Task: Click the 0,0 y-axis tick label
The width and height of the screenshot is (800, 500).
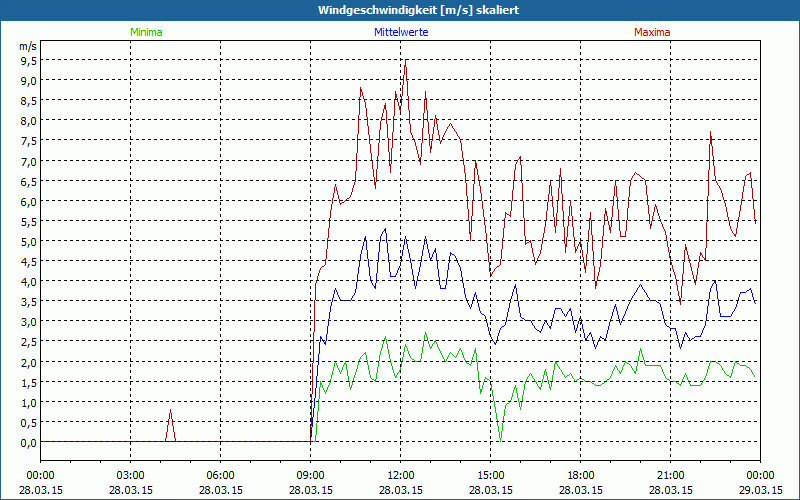Action: coord(29,442)
